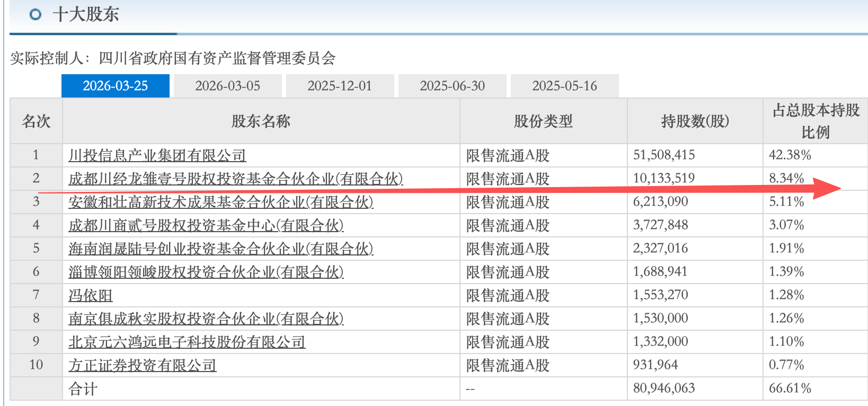Click shareholder name 冯依阳
The height and width of the screenshot is (406, 868).
[91, 295]
